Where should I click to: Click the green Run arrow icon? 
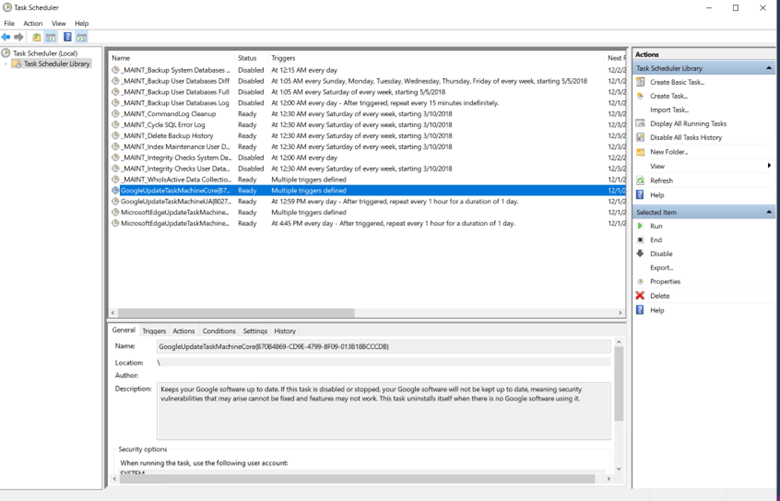coord(640,226)
